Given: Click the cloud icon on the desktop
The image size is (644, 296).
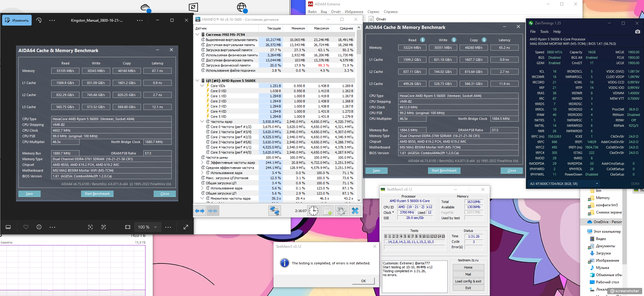Looking at the screenshot, I should 146,8.
